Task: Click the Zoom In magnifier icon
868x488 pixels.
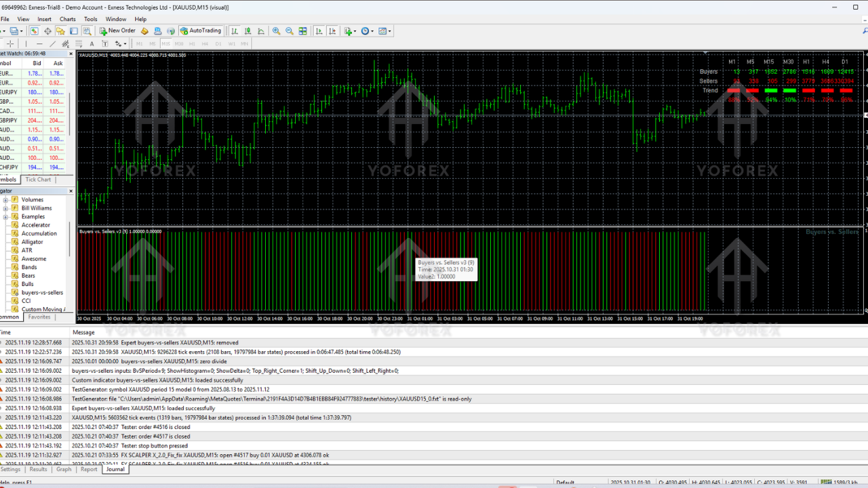Action: coord(276,30)
